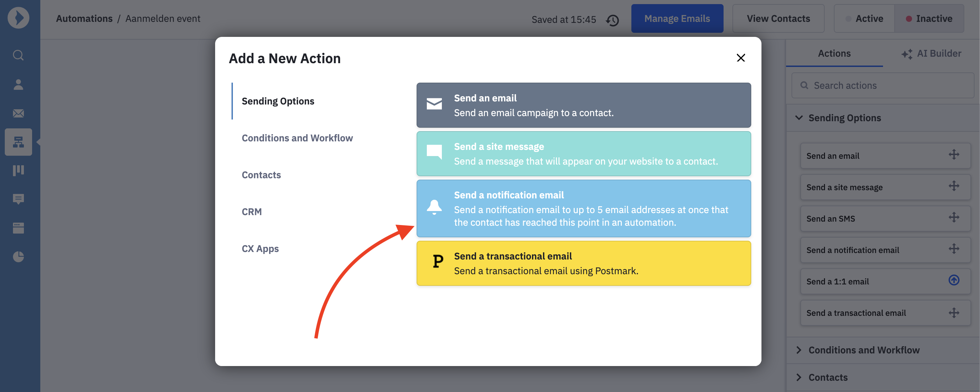This screenshot has height=392, width=980.
Task: Switch to the AI Builder tab
Action: point(931,54)
